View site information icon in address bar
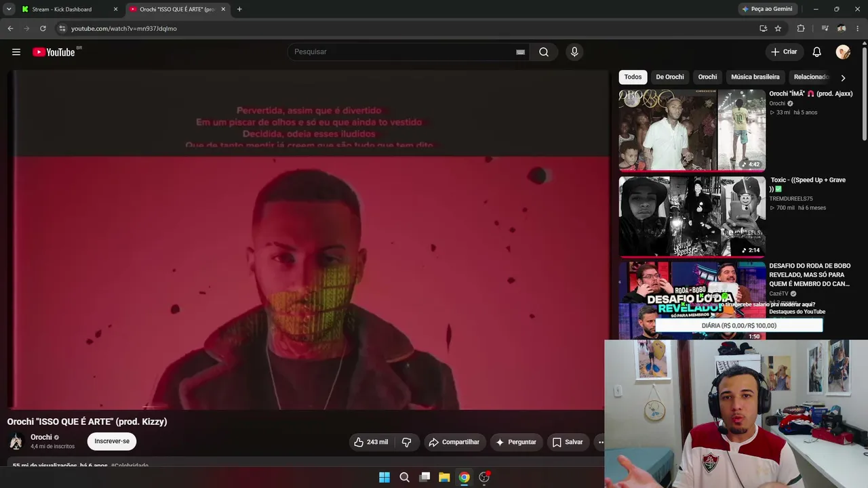 click(62, 28)
